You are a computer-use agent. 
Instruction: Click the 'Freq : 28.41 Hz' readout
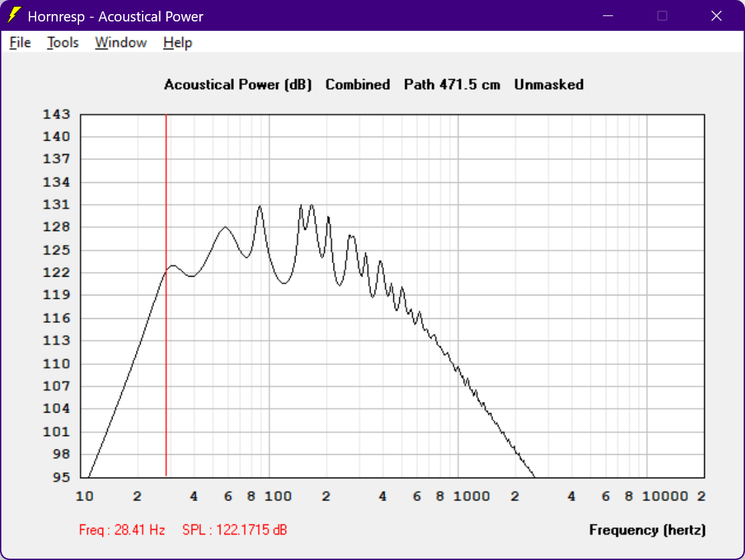(122, 530)
